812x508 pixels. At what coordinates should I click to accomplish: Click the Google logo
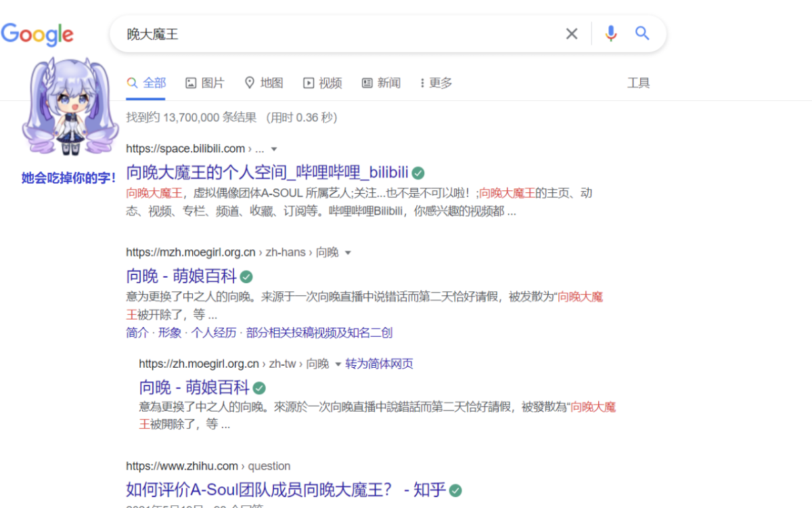[x=37, y=34]
